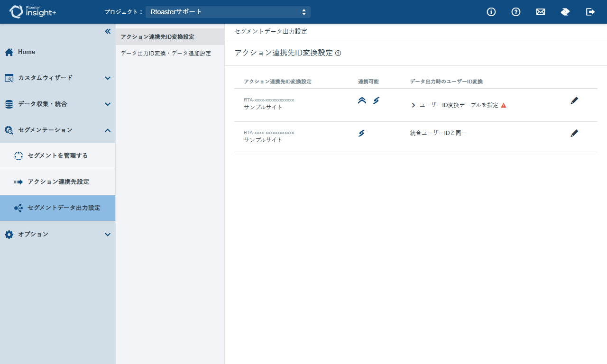Screen dimensions: 607x364
Task: Click the Rtoaster link icon beside the logout icon
Action: click(565, 12)
